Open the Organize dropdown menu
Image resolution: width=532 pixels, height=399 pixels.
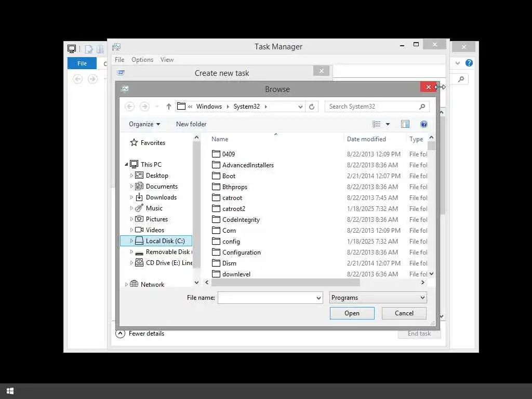pos(144,124)
